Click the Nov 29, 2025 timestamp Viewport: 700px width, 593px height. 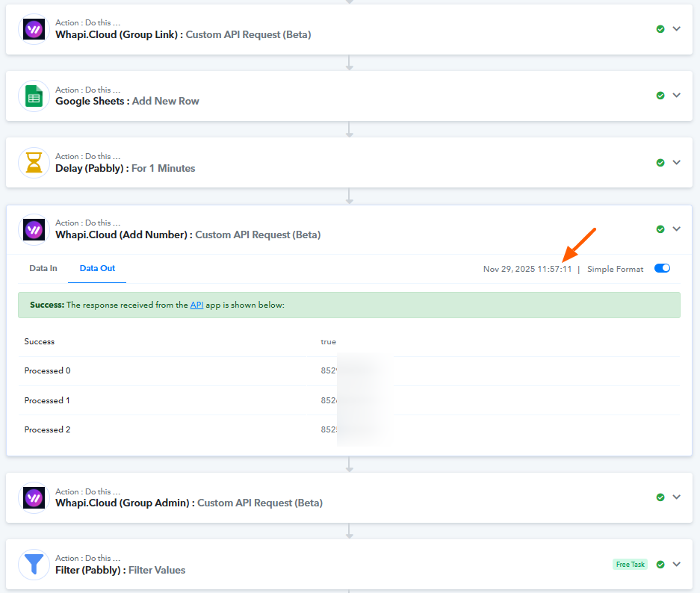527,269
